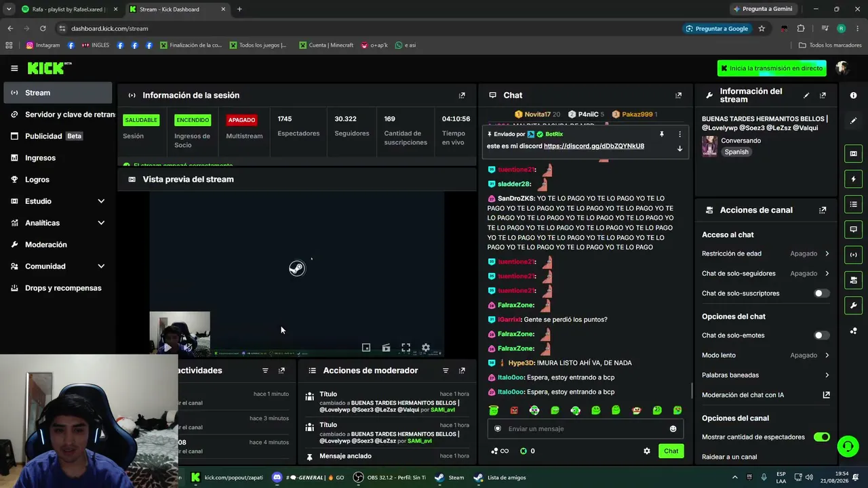
Task: Click the lightning bolt icon in right sidebar
Action: click(853, 179)
